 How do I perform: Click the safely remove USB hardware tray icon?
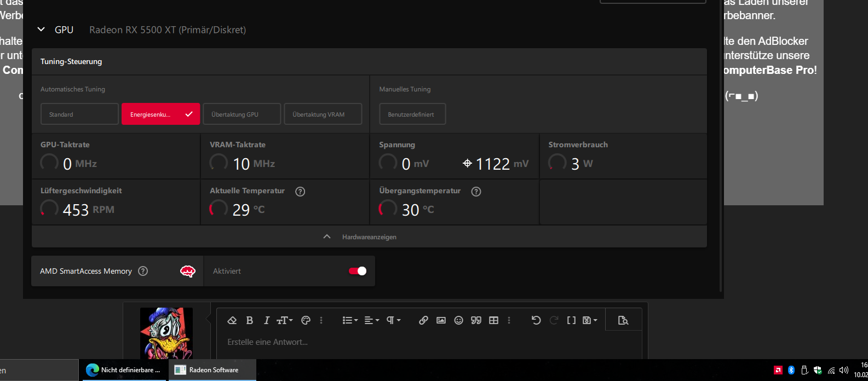(x=804, y=370)
